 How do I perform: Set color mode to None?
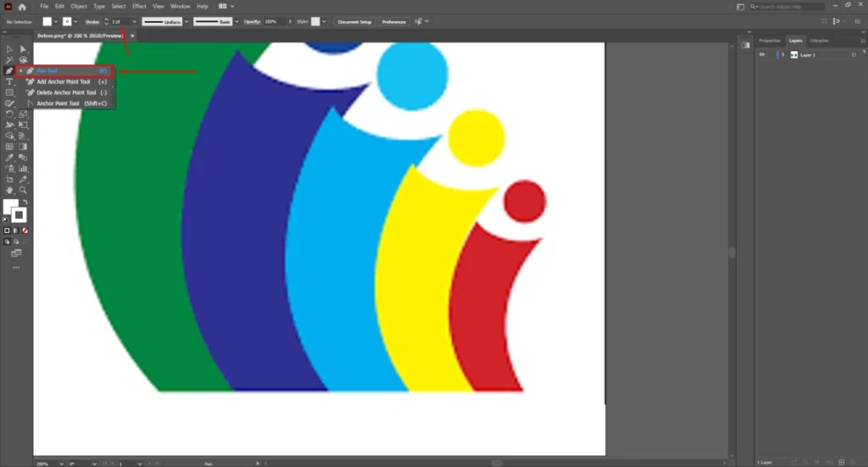[x=25, y=231]
